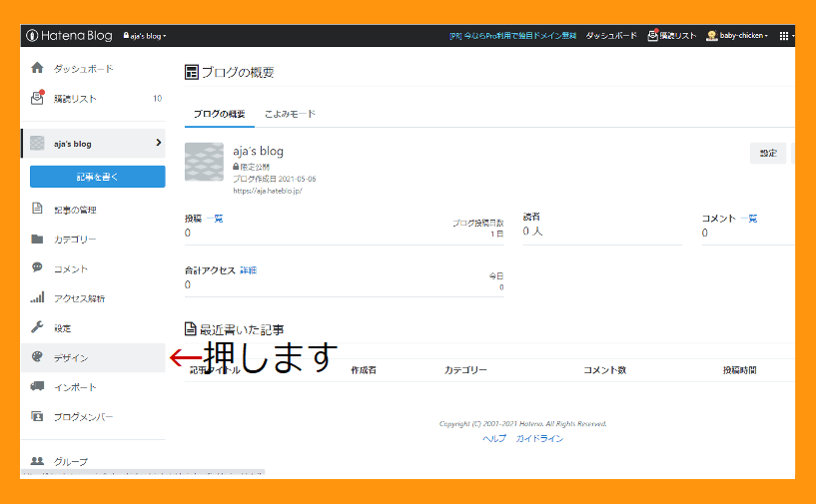Screen dimensions: 816x504
Task: Click the baby-chicken avatar icon
Action: [711, 35]
